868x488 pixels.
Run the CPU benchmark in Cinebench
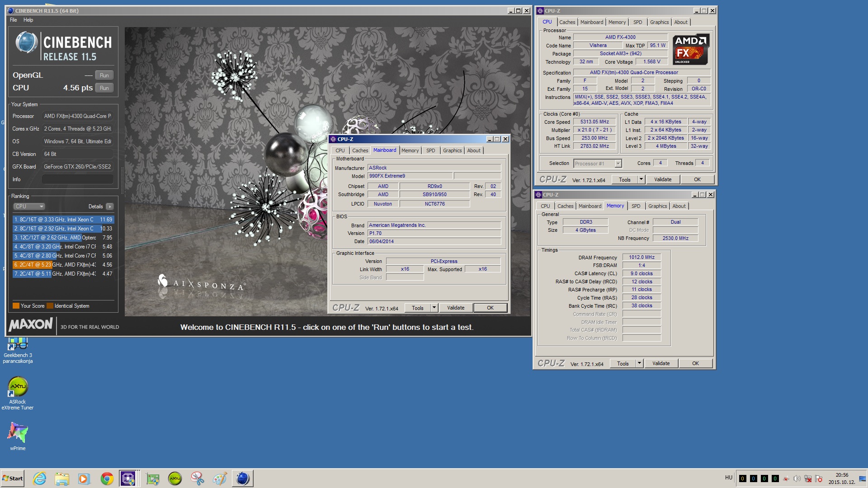pyautogui.click(x=104, y=88)
